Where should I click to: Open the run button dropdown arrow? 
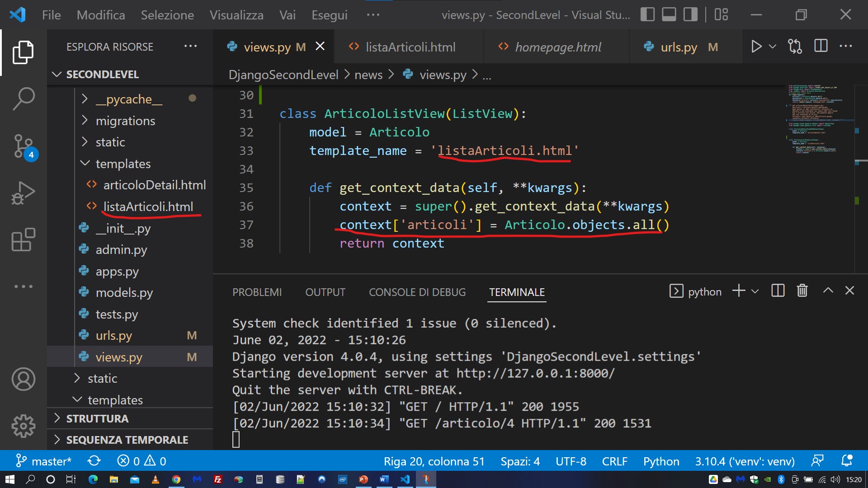click(x=773, y=47)
